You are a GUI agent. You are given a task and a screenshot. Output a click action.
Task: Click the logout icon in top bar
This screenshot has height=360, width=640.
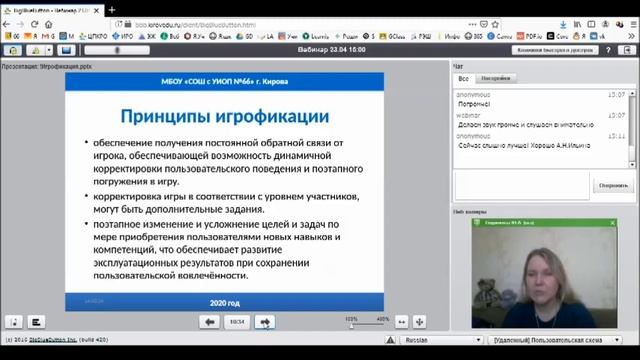coord(627,50)
